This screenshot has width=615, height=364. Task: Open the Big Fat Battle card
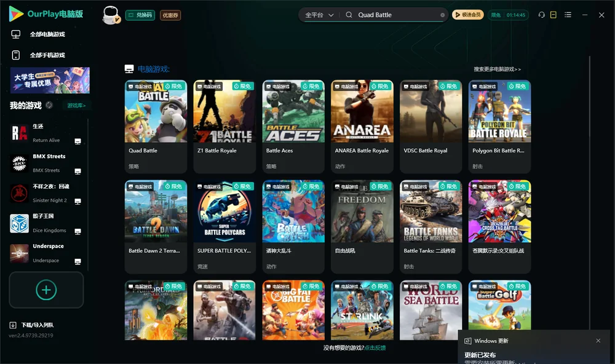293,310
